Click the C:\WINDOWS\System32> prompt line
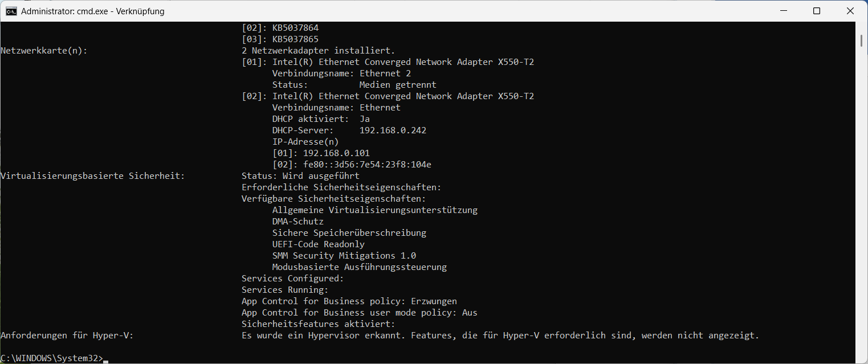Image resolution: width=868 pixels, height=364 pixels. pyautogui.click(x=52, y=358)
